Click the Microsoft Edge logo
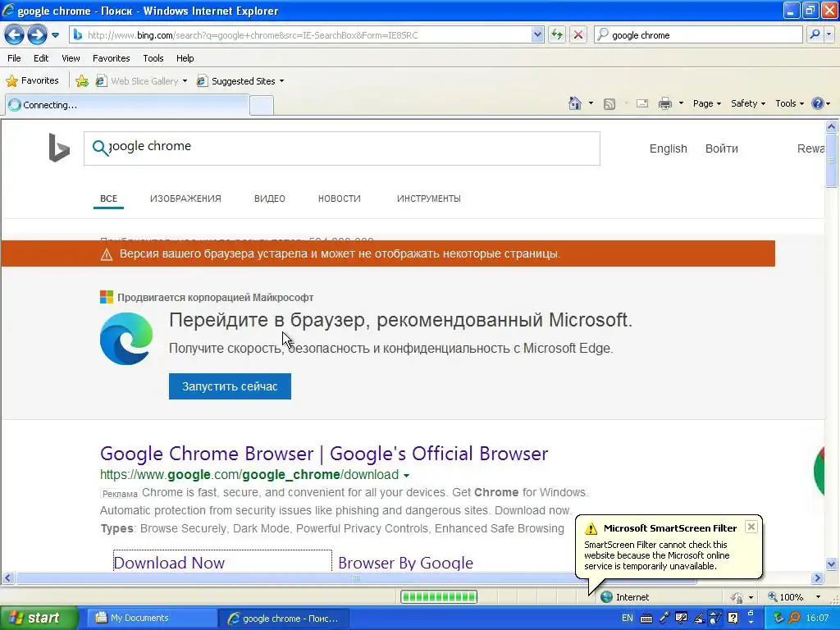This screenshot has height=630, width=840. point(126,339)
